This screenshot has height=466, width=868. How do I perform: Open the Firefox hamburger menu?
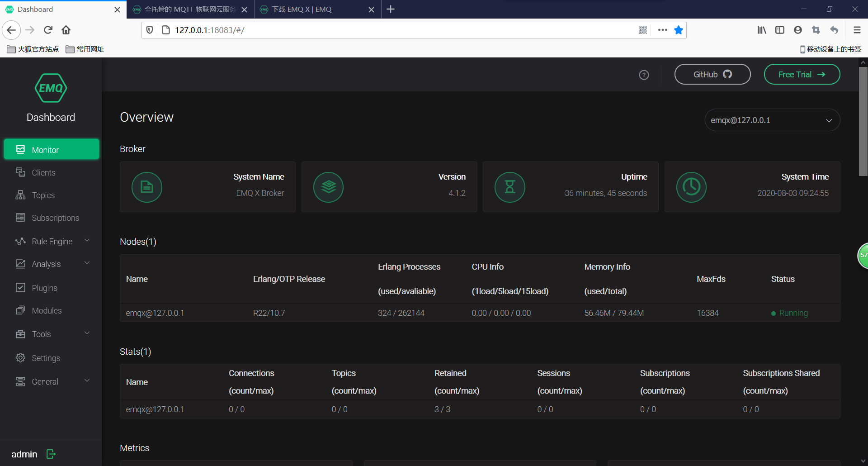point(857,30)
